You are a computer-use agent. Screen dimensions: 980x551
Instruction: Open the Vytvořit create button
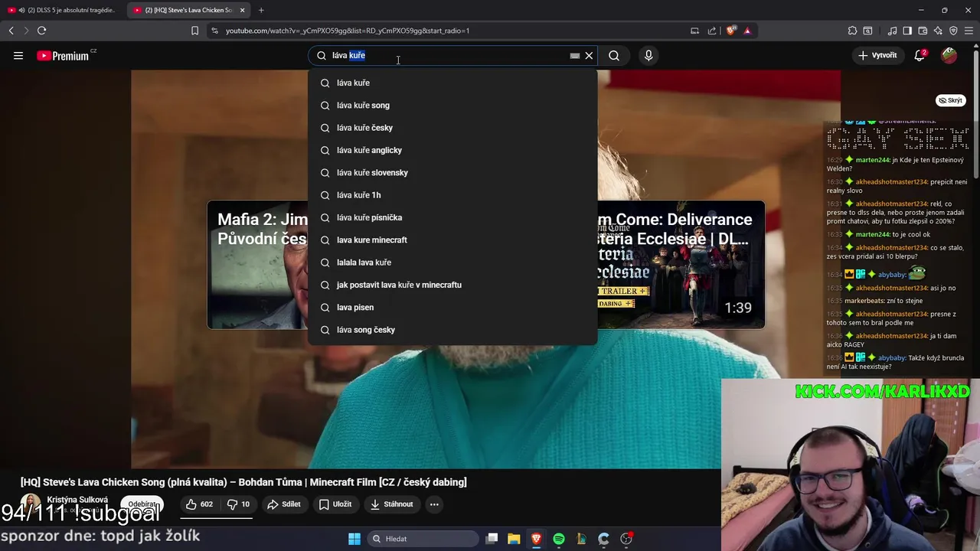tap(877, 55)
